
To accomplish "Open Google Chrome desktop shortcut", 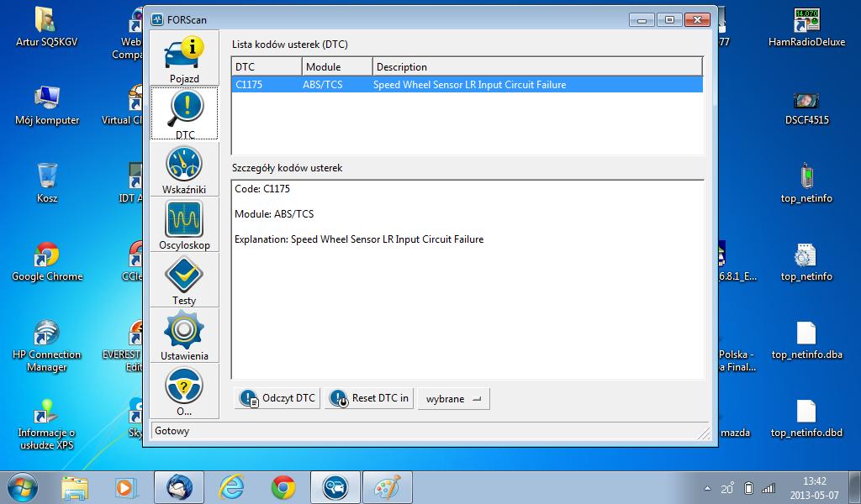I will [x=47, y=260].
